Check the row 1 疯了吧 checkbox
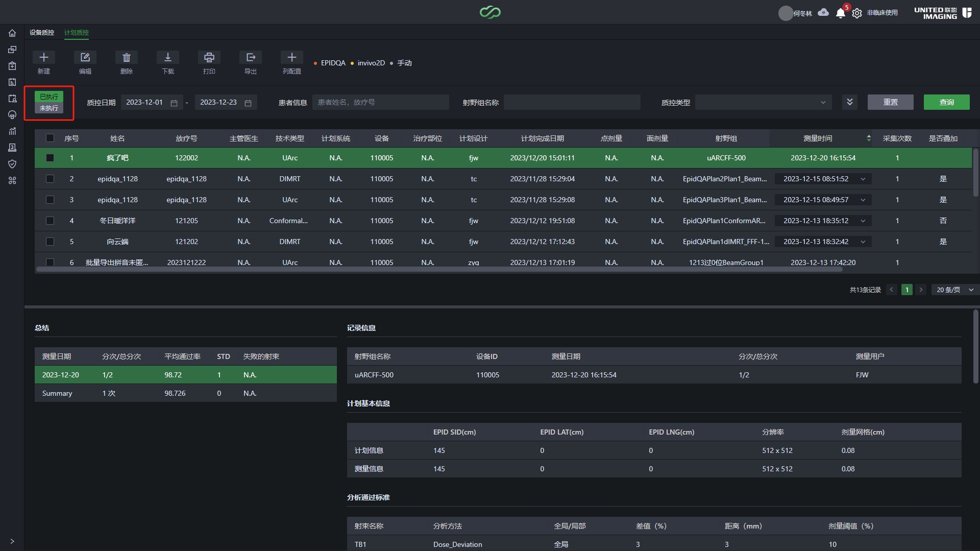The height and width of the screenshot is (551, 980). point(50,158)
